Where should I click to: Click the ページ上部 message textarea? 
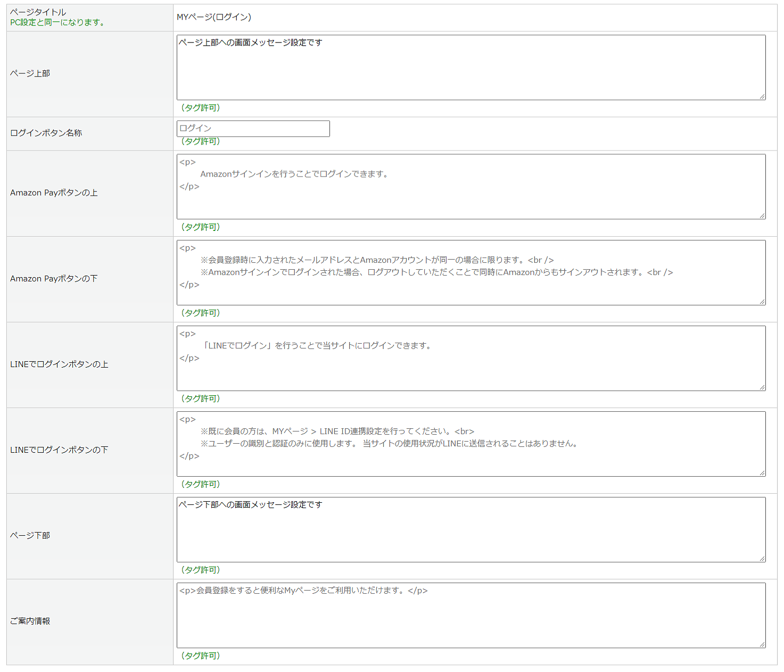[471, 68]
